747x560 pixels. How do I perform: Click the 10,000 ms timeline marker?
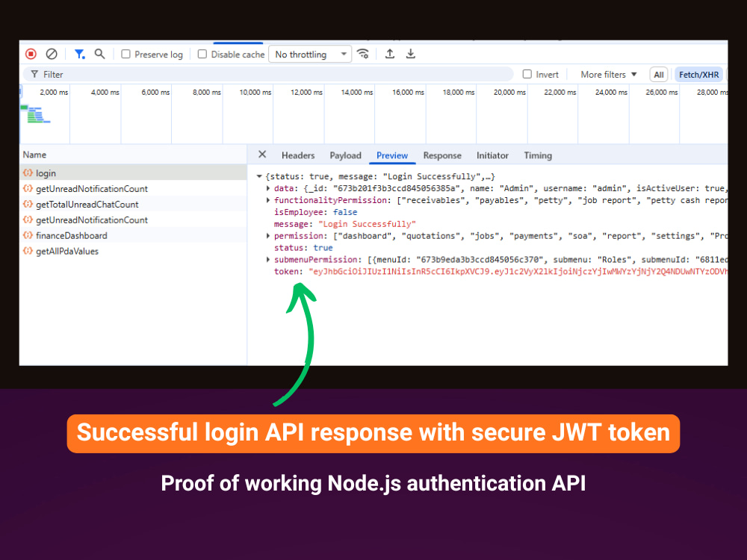tap(255, 93)
